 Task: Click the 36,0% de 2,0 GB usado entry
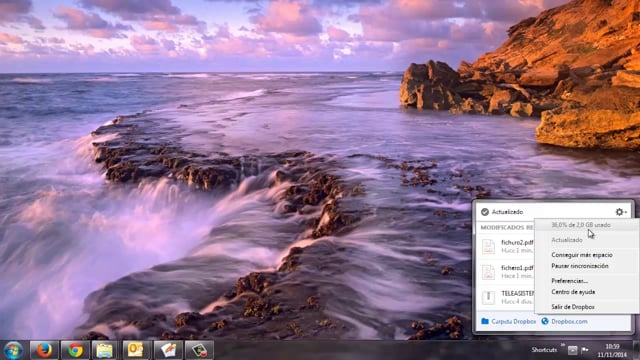[x=581, y=225]
